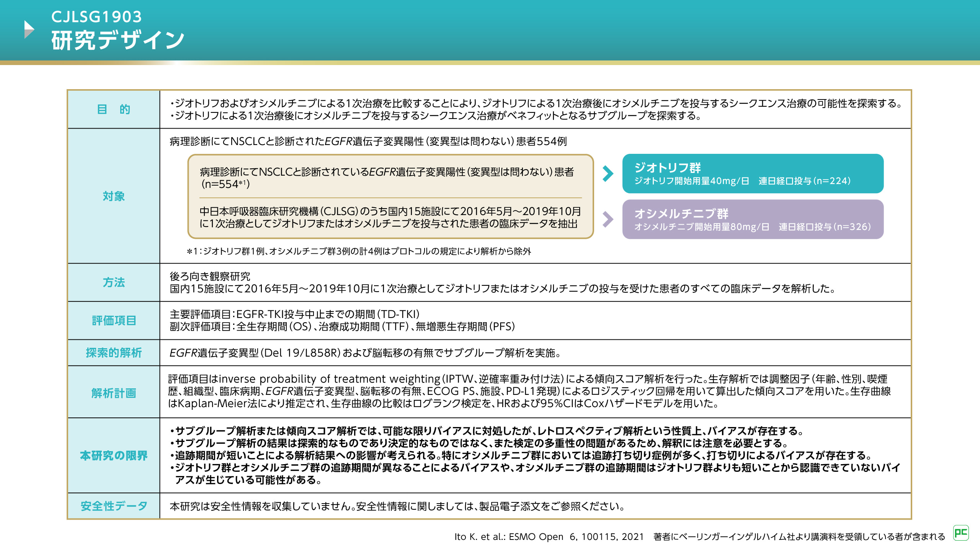Click the 研究デザイン slide title
Screen dimensions: 980x551
point(118,40)
